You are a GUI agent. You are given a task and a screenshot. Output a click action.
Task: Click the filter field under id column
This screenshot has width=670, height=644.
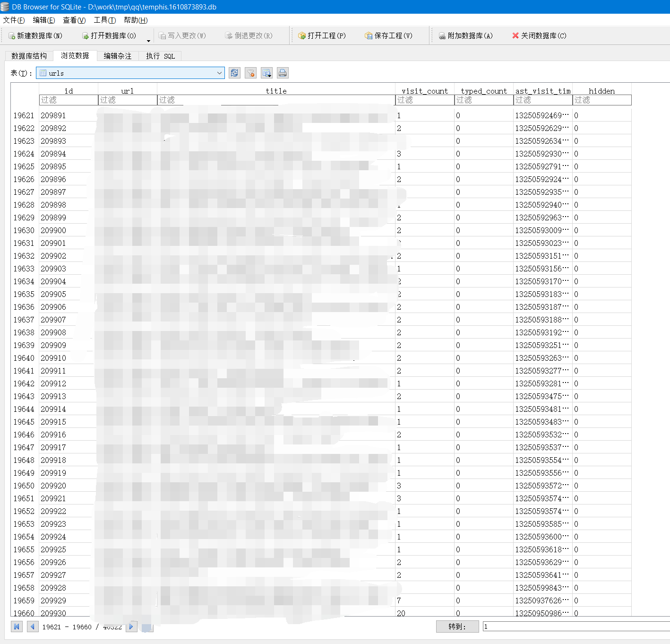[x=69, y=100]
